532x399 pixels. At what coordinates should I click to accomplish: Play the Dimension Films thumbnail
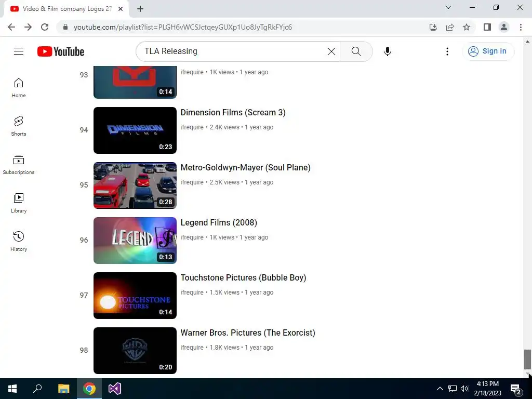tap(135, 130)
